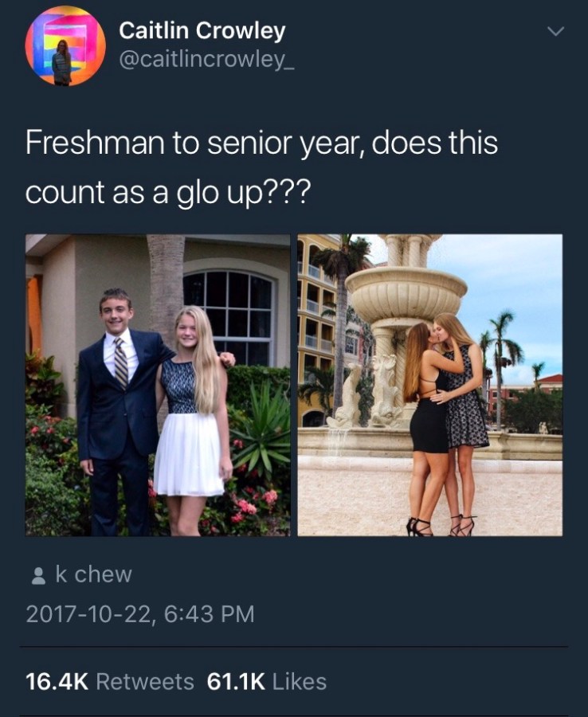Click the girl in white skirt photo
The width and height of the screenshot is (588, 717).
pos(192,421)
